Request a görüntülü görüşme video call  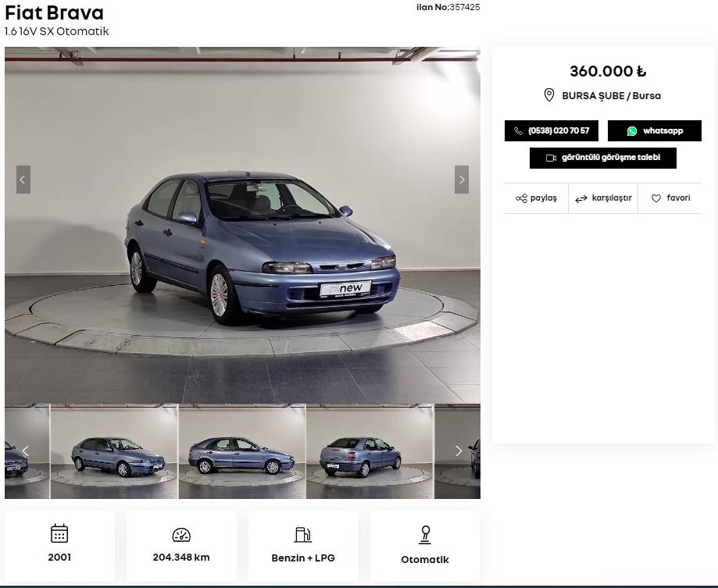602,158
